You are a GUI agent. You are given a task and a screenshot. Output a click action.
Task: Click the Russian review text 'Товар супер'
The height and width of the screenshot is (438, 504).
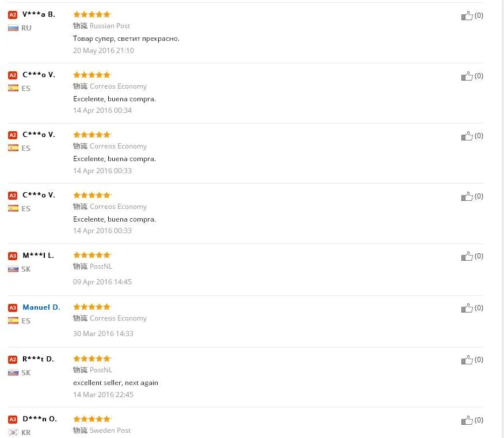click(126, 39)
